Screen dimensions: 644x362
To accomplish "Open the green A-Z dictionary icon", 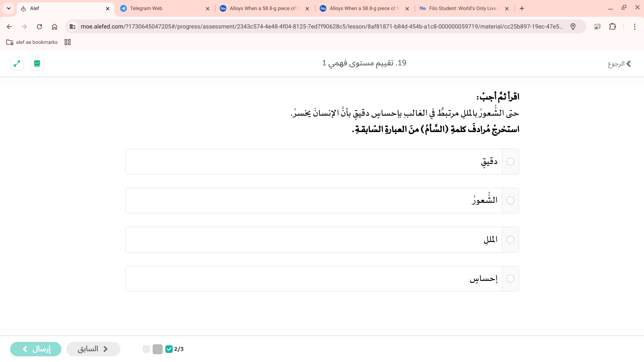I will pyautogui.click(x=37, y=63).
